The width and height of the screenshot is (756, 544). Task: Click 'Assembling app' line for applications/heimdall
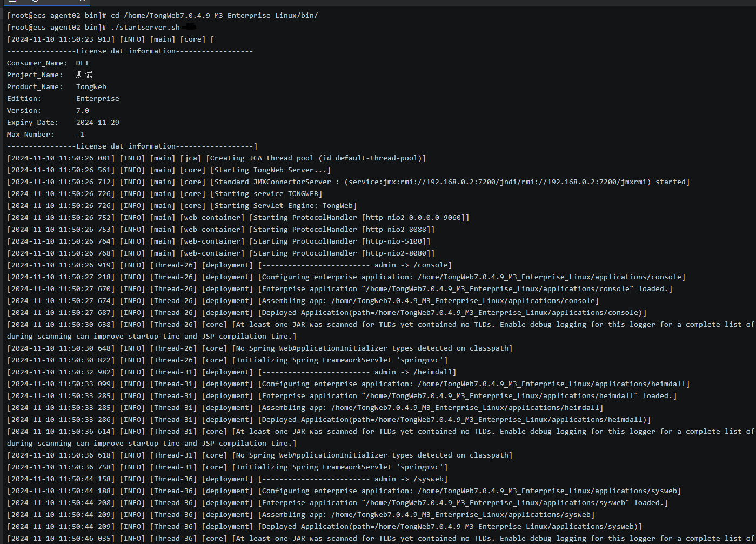pos(431,407)
